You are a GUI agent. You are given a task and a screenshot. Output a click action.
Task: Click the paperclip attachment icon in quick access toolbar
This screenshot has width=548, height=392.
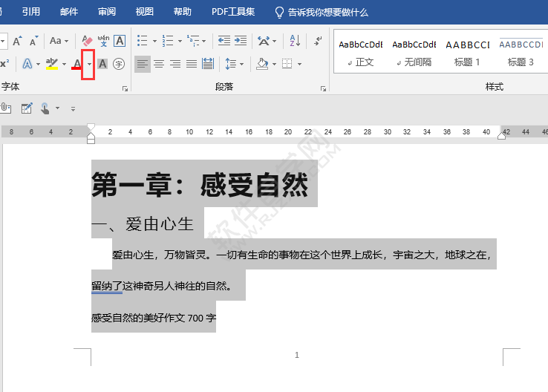click(x=6, y=108)
